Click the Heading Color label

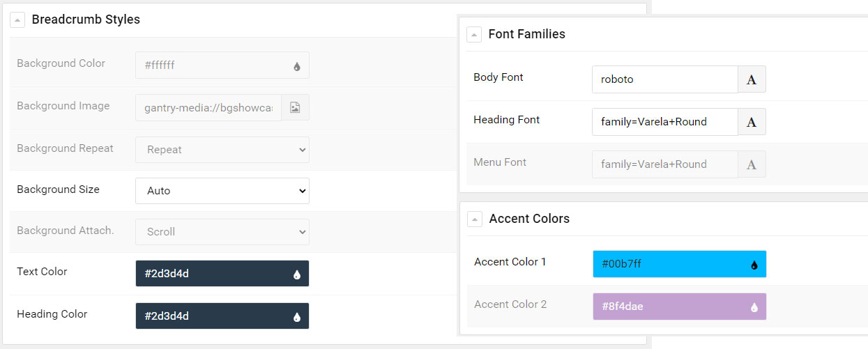coord(52,314)
